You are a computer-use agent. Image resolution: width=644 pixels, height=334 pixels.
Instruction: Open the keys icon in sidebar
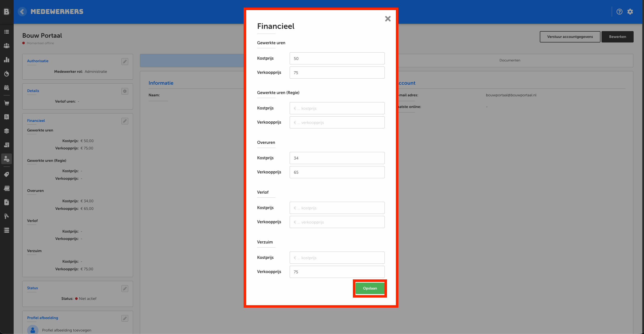(7, 216)
